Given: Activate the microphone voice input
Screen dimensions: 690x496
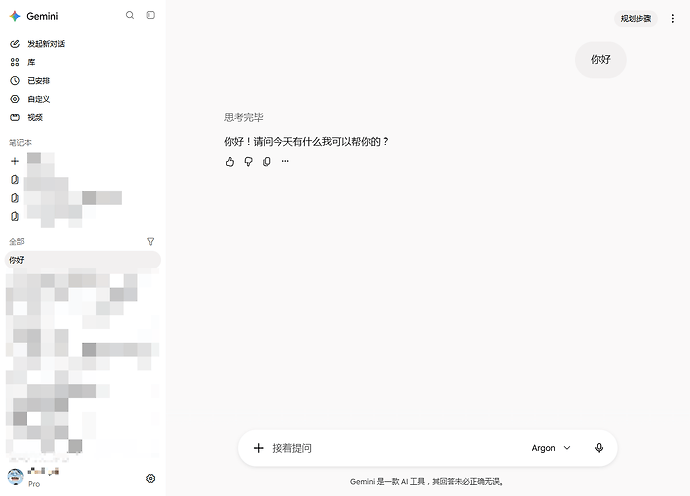Looking at the screenshot, I should tap(599, 448).
